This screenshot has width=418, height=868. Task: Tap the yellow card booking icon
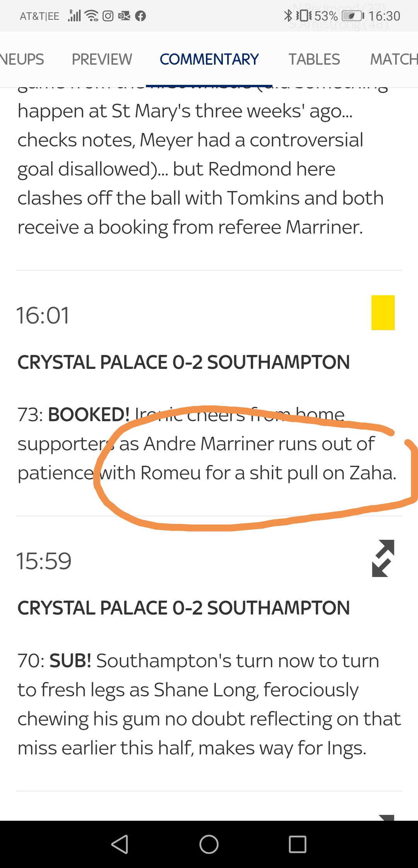tap(383, 313)
